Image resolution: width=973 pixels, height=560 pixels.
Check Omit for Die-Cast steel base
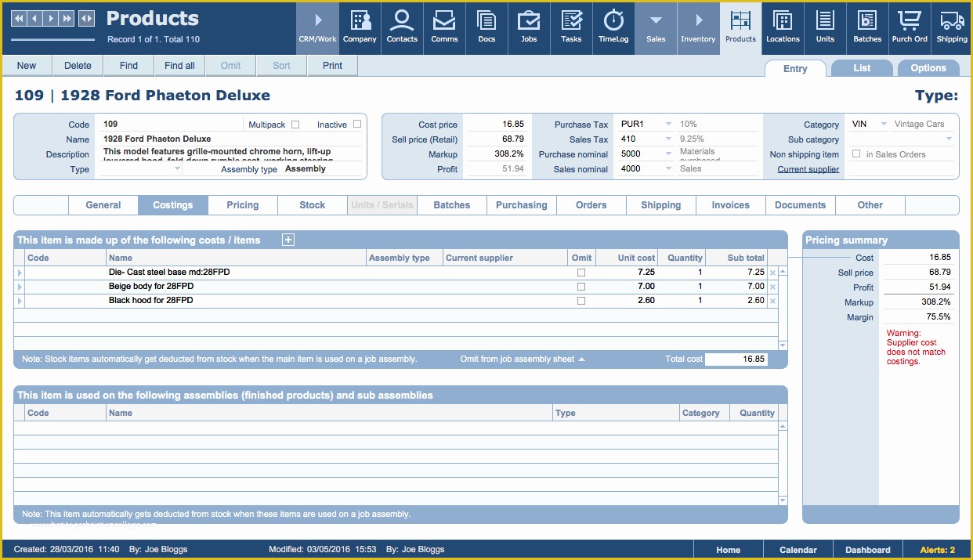pyautogui.click(x=581, y=273)
